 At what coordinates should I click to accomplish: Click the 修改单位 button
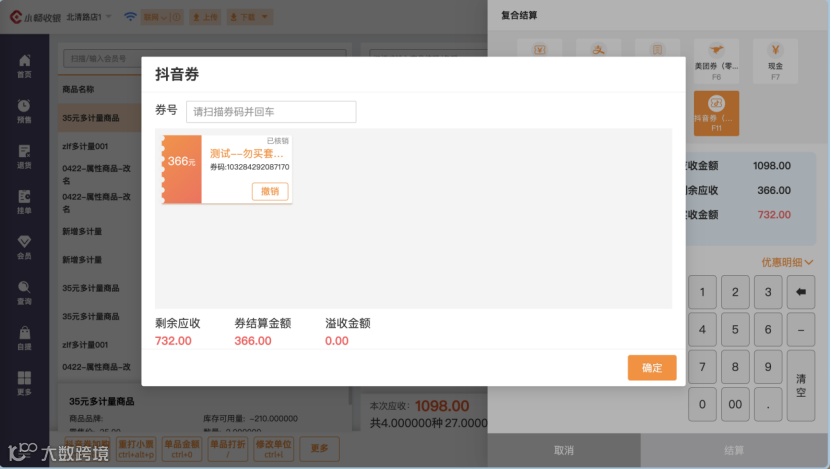point(273,449)
